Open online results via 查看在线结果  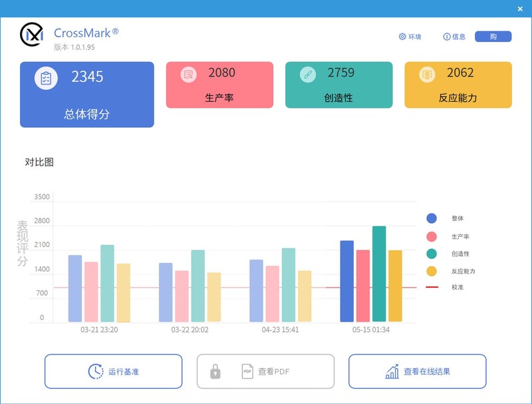(x=417, y=371)
